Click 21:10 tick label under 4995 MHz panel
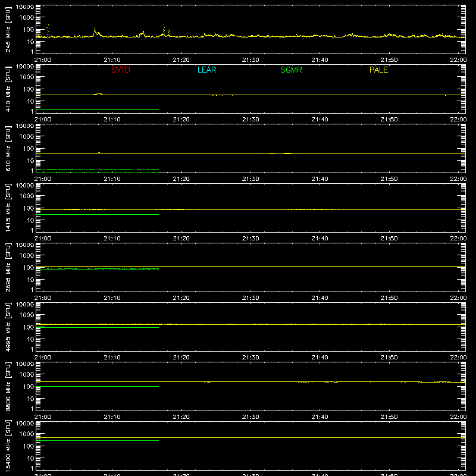This screenshot has width=476, height=476. 112,358
